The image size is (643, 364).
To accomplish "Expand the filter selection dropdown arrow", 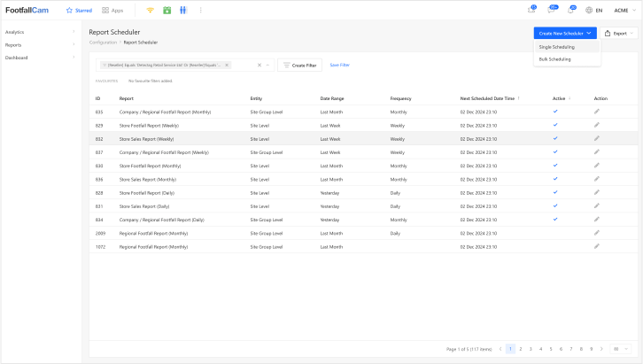I will pos(267,66).
